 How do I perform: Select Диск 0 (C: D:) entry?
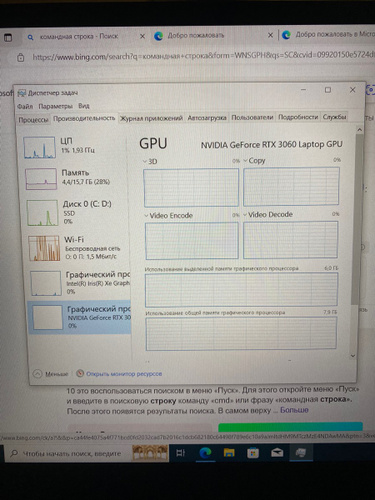[x=77, y=213]
